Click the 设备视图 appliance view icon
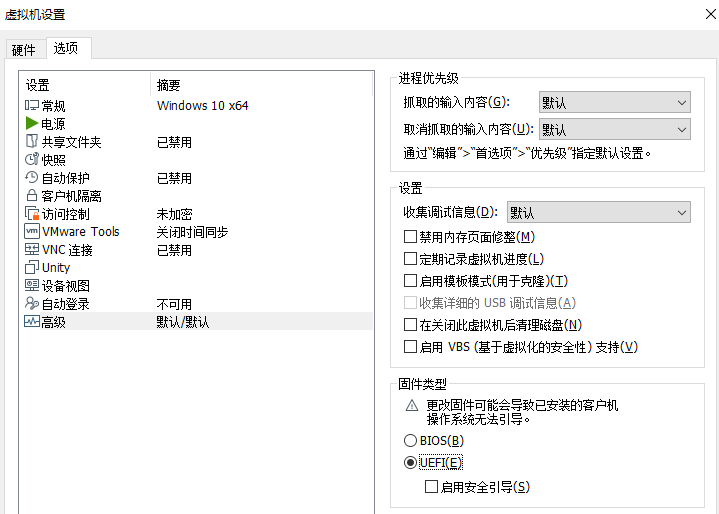This screenshot has height=514, width=719. click(x=32, y=286)
